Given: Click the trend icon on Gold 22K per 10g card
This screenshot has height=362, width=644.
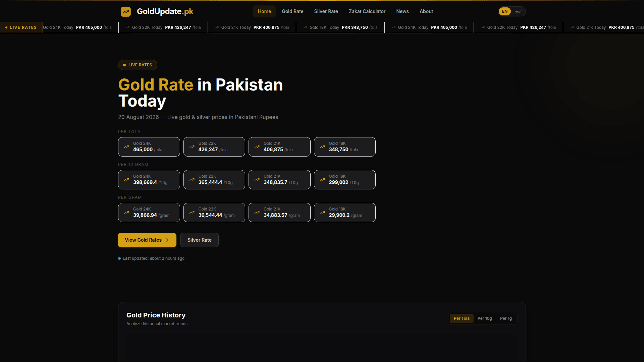Looking at the screenshot, I should 192,180.
